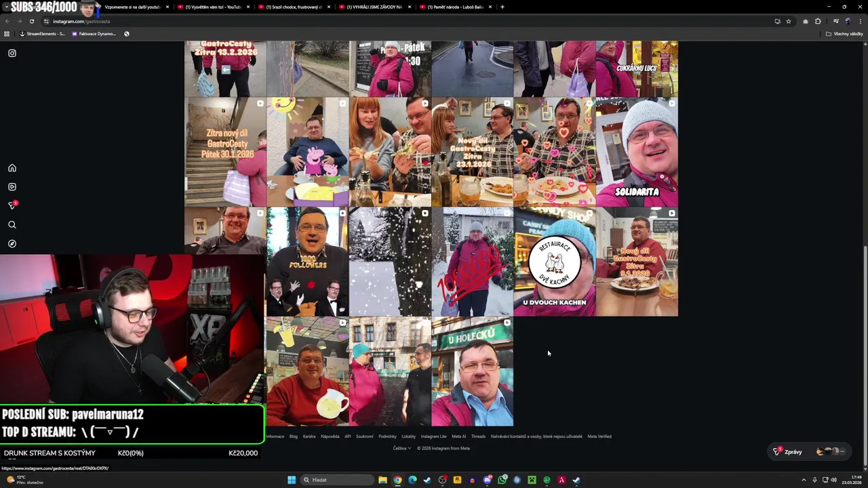Click the Informace footer link
This screenshot has height=488, width=868.
275,436
